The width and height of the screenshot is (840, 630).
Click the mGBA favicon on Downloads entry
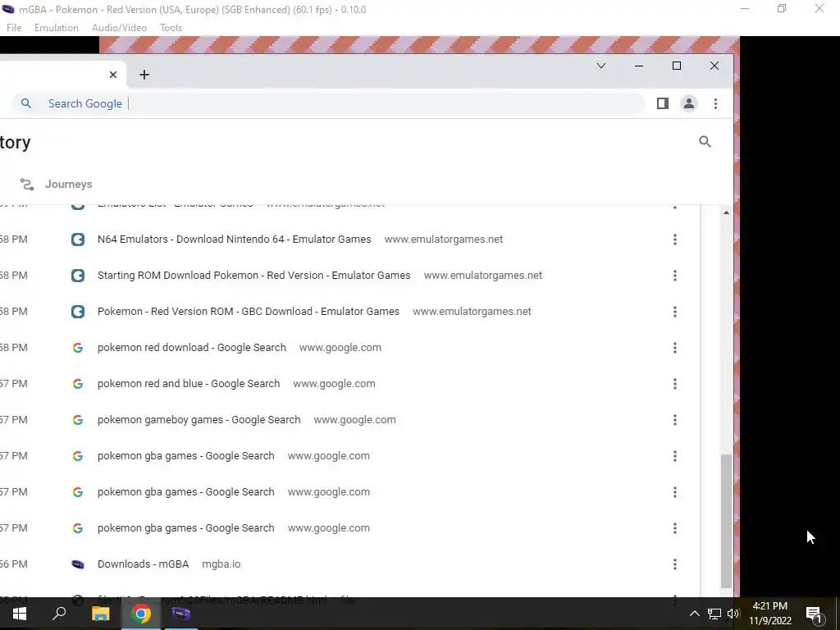coord(78,564)
